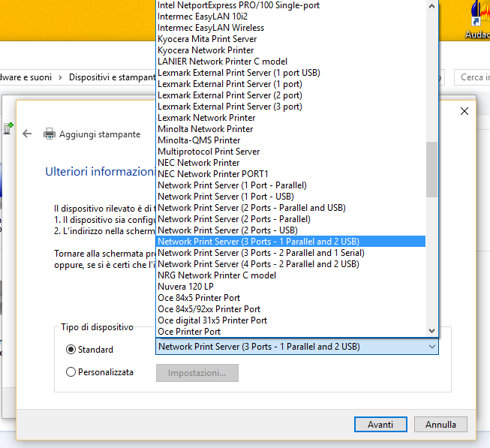Screen dimensions: 490x448
Task: Close the Aggiungi stampante dialog
Action: 464,111
